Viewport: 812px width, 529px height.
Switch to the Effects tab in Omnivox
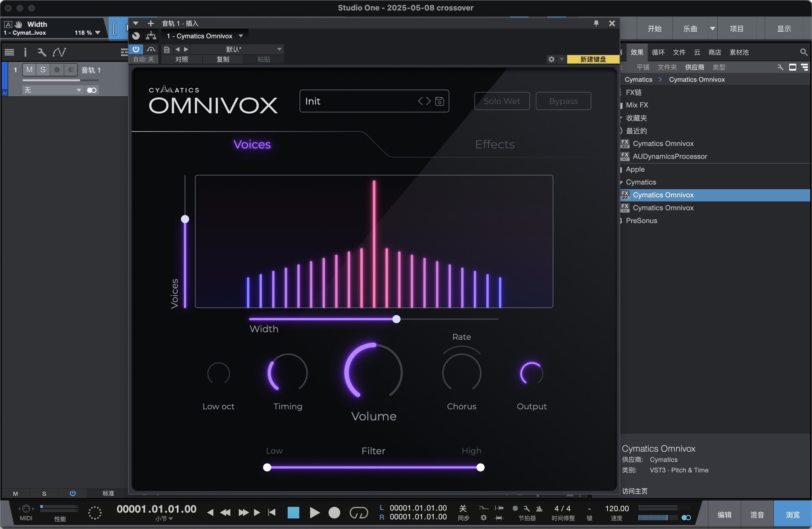click(x=495, y=145)
